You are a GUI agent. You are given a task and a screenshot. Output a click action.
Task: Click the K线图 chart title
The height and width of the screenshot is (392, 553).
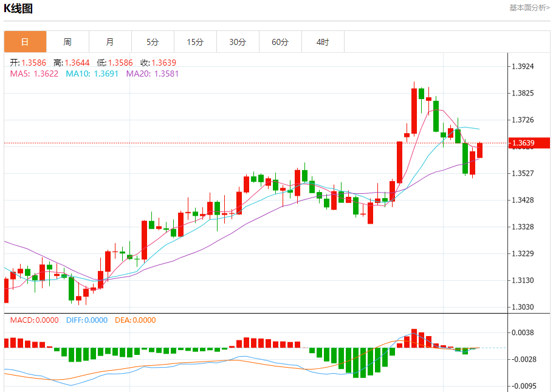point(18,9)
